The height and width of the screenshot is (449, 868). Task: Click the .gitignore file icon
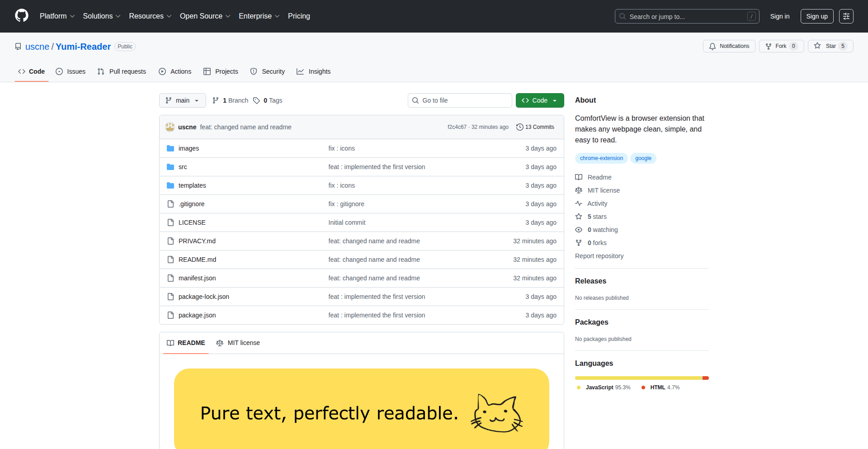tap(170, 204)
